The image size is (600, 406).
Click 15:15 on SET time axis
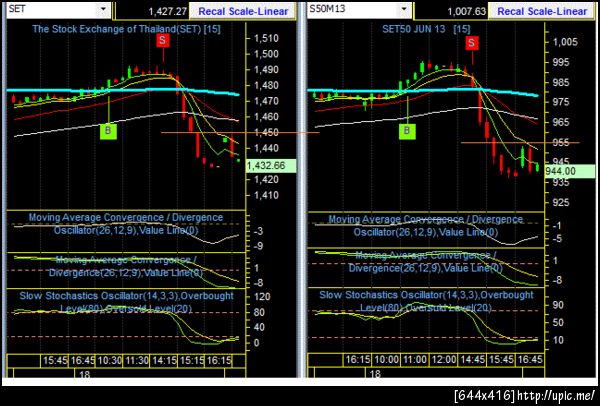coord(191,360)
